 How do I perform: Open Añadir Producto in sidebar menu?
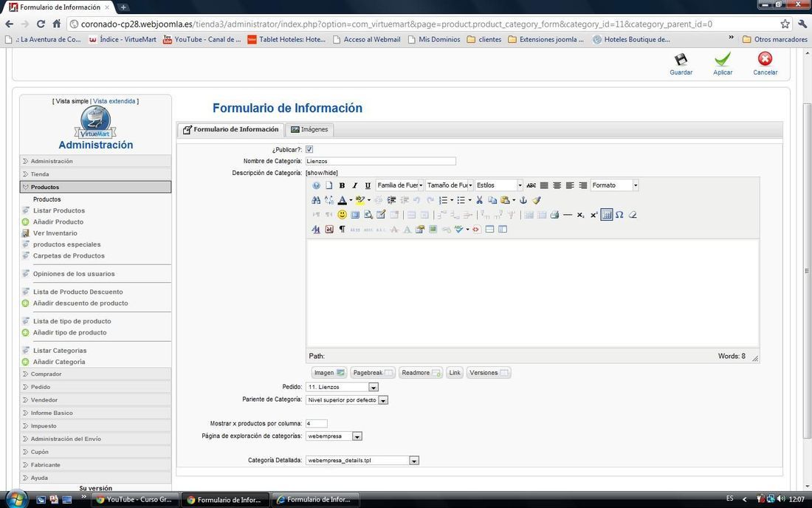(58, 222)
